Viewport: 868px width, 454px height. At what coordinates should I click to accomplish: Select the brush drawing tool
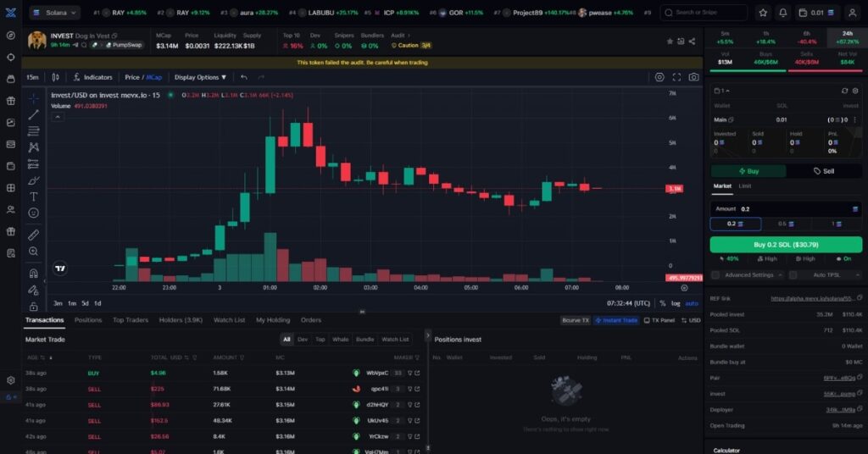click(33, 180)
